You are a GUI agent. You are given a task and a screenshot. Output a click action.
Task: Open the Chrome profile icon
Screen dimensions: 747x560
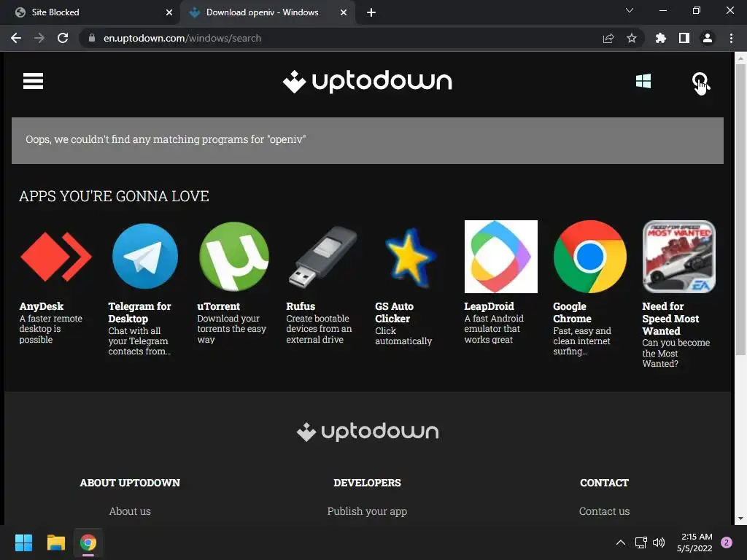click(708, 38)
